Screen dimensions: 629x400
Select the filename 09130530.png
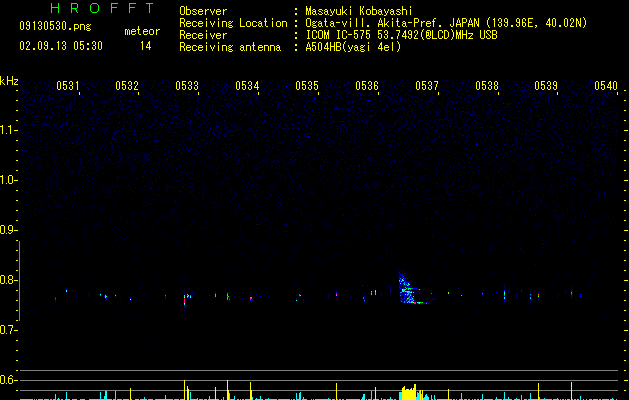(55, 27)
